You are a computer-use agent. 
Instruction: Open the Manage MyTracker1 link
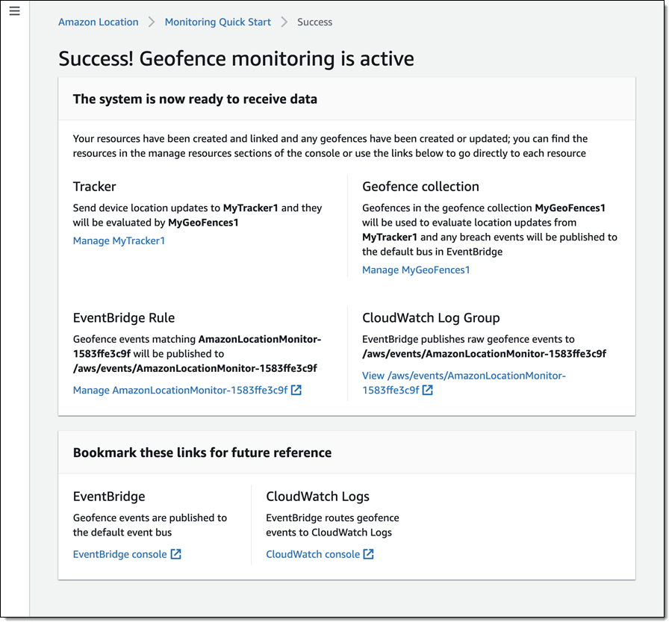119,240
